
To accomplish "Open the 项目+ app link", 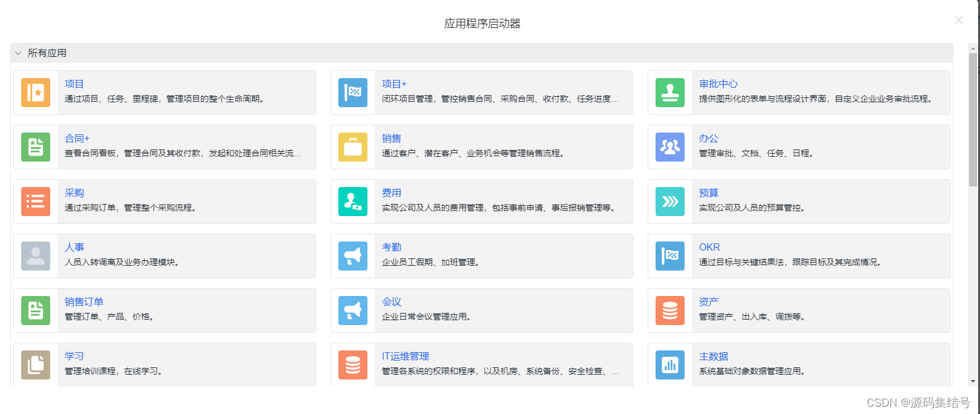I will coord(394,84).
